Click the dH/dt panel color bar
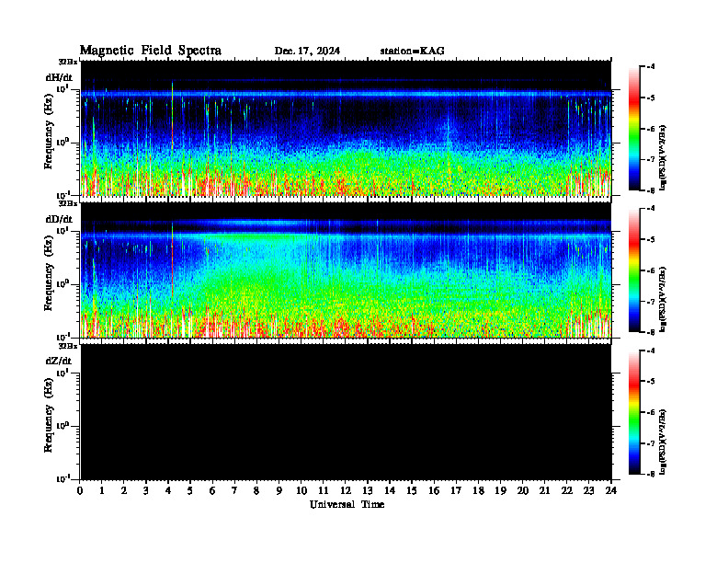Viewport: 728px width, 563px height. coord(634,129)
